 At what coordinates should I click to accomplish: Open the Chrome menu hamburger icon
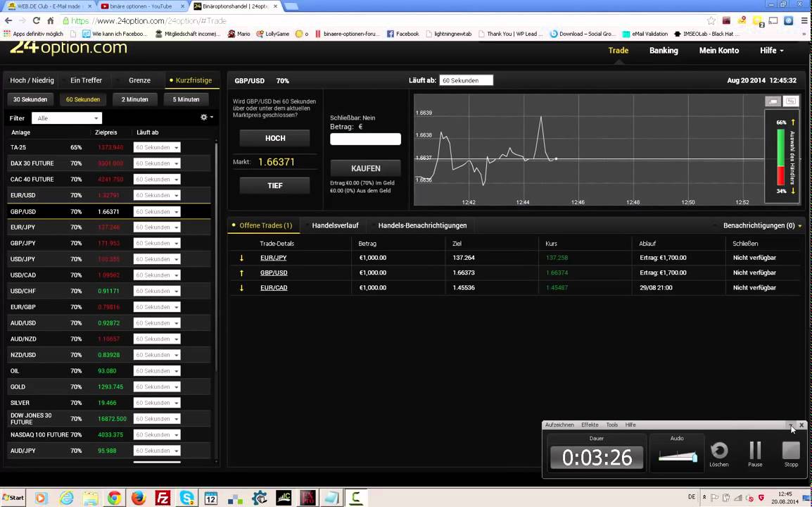pos(804,20)
